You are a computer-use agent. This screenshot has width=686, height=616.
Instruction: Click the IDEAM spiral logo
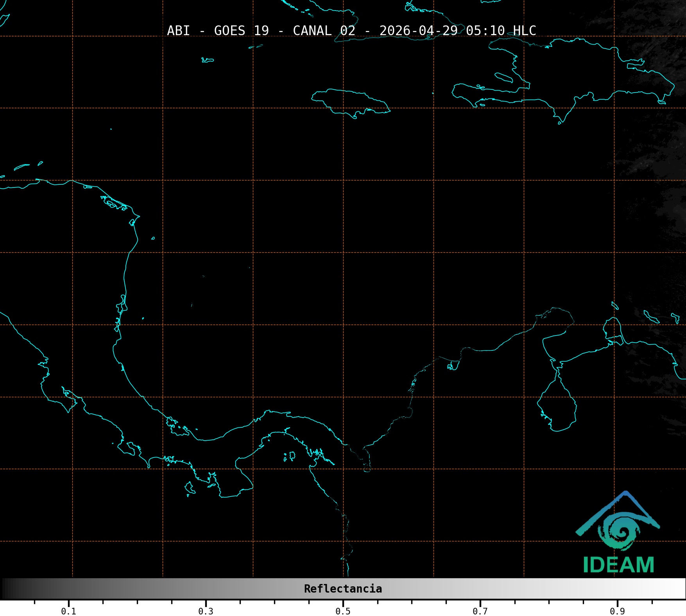(x=619, y=529)
